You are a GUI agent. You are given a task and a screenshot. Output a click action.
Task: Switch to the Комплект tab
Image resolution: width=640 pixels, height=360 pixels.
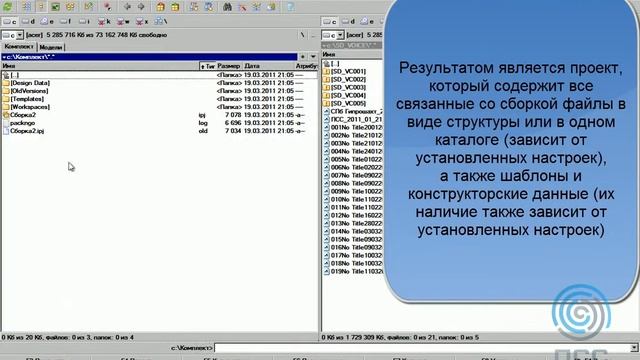(x=19, y=47)
